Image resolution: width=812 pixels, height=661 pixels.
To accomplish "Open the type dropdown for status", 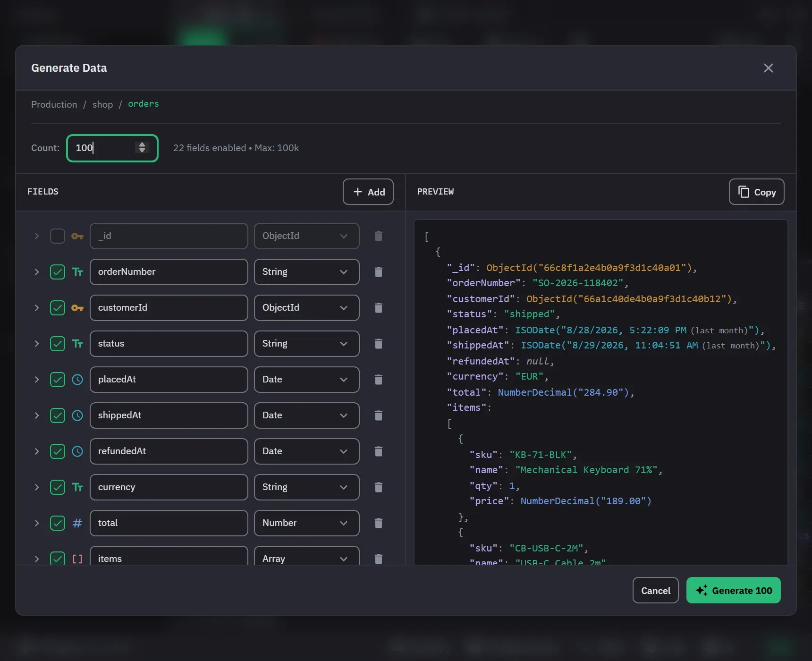I will (x=307, y=344).
